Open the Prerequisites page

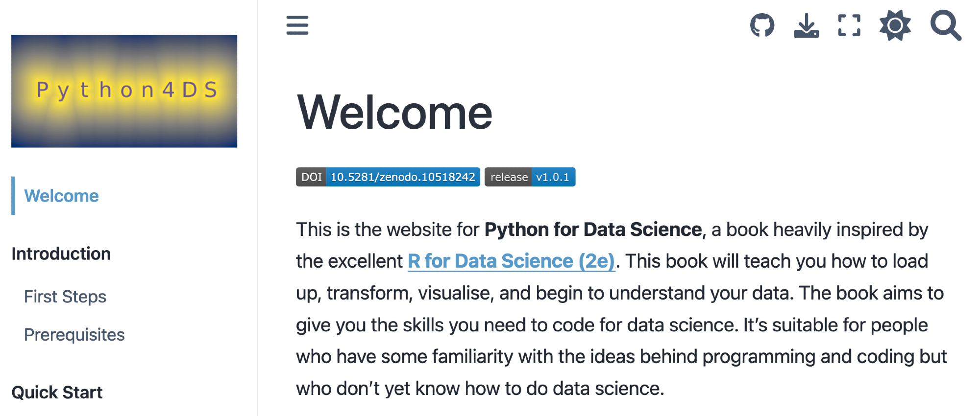pyautogui.click(x=74, y=335)
